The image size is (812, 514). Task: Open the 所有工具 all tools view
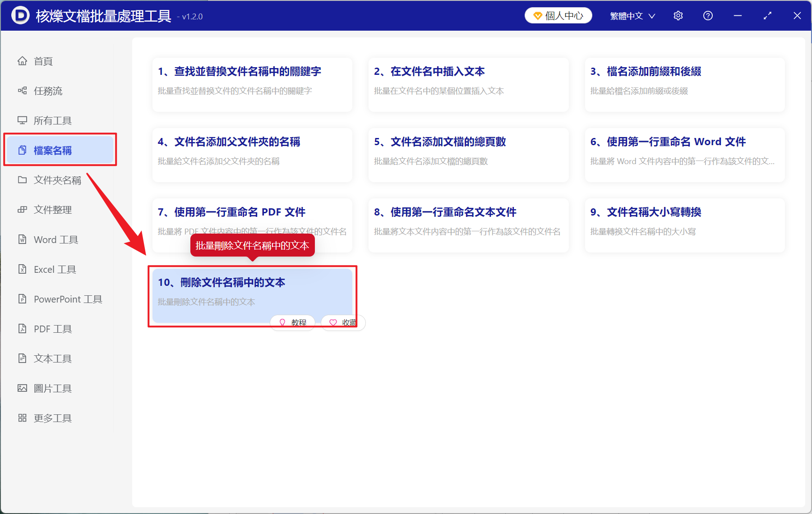click(x=51, y=120)
